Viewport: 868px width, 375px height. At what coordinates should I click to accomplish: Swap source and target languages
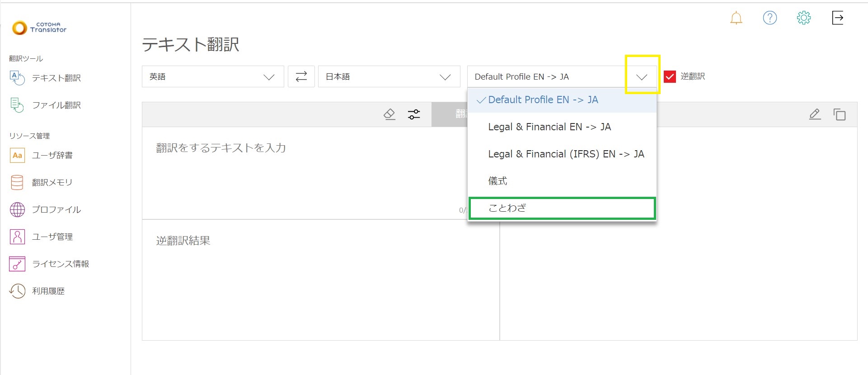[301, 76]
